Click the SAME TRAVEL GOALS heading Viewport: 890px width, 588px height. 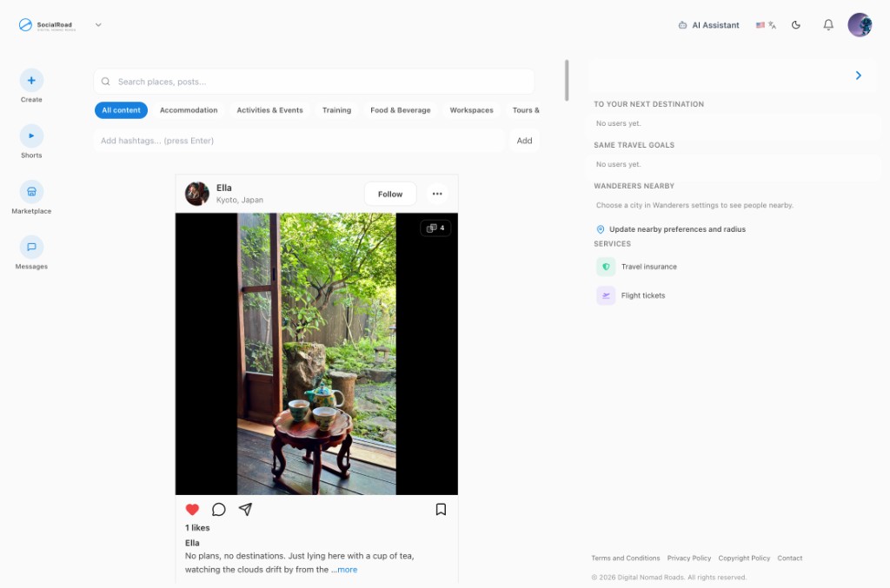tap(634, 145)
